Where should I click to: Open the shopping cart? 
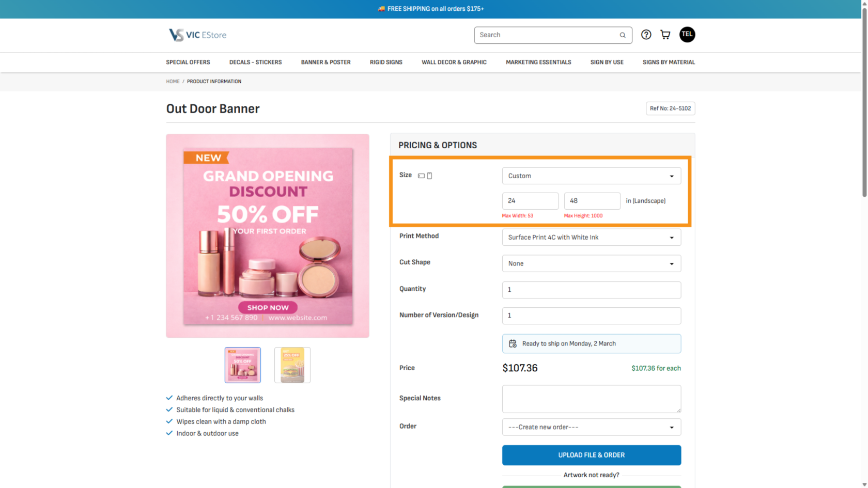665,35
